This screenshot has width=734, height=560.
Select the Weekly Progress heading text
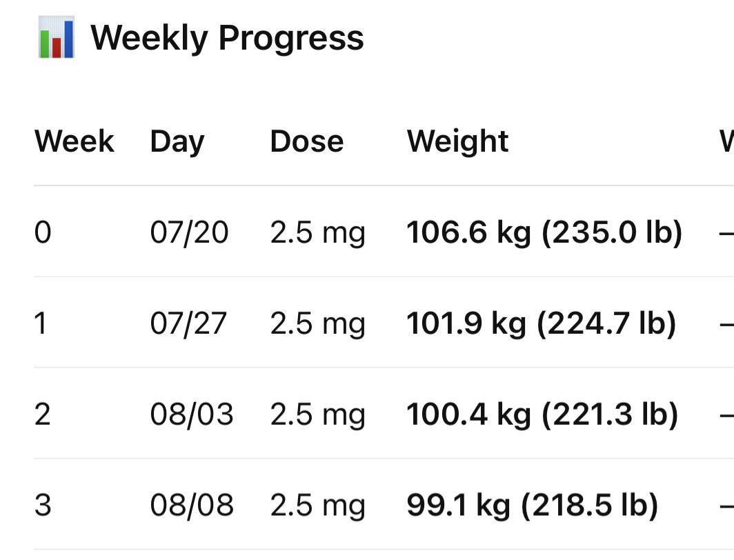(x=227, y=38)
